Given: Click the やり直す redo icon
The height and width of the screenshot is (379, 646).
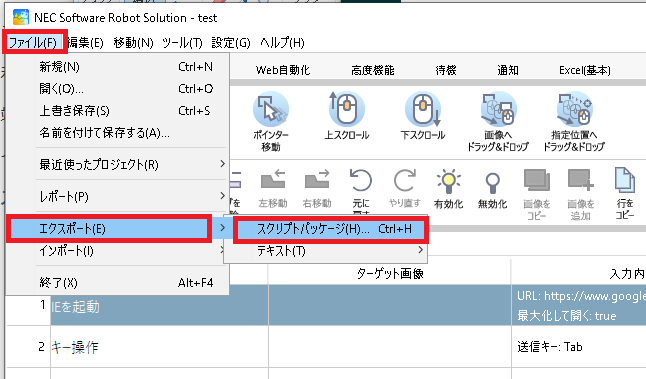Looking at the screenshot, I should pos(405,180).
